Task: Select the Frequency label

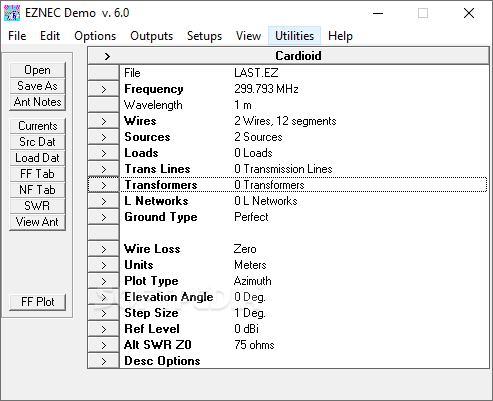Action: (154, 89)
